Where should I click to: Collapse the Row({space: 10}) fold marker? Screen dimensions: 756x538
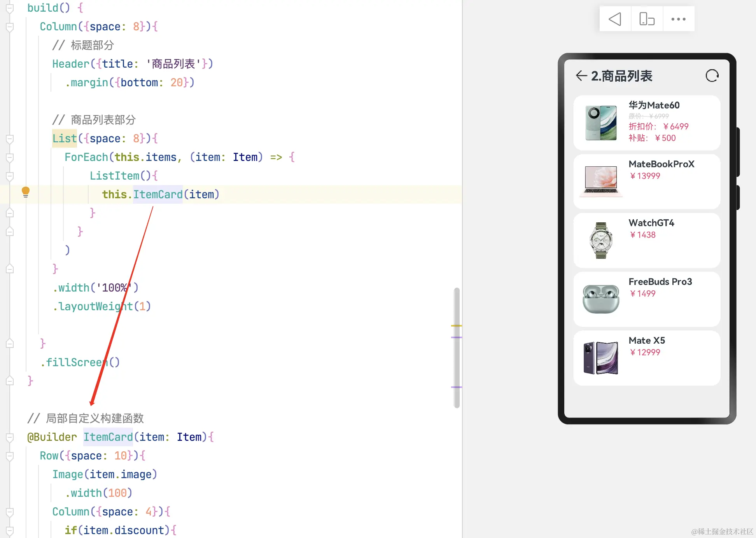(x=10, y=456)
